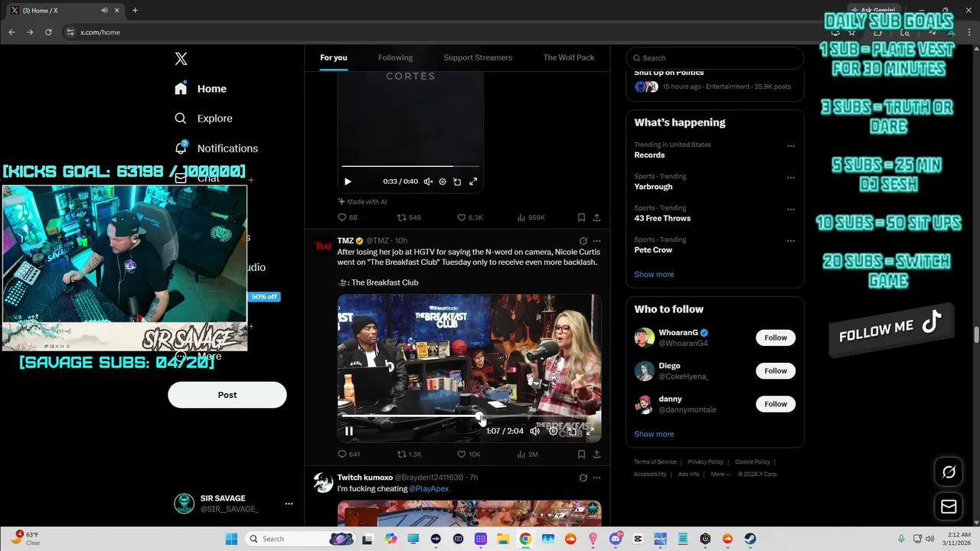Reply to the TMZ post with 641 comments
This screenshot has height=551, width=980.
[x=349, y=454]
